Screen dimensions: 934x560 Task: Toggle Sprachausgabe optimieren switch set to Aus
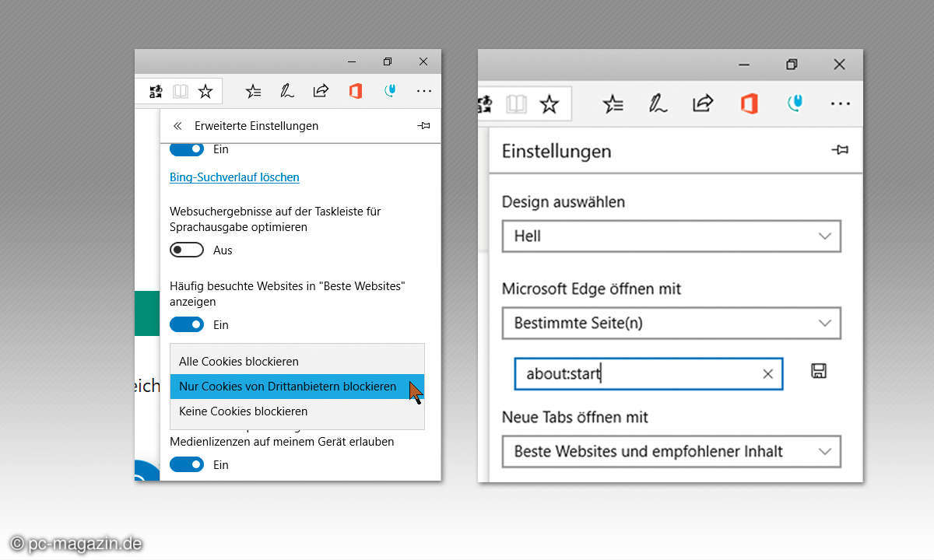[187, 250]
